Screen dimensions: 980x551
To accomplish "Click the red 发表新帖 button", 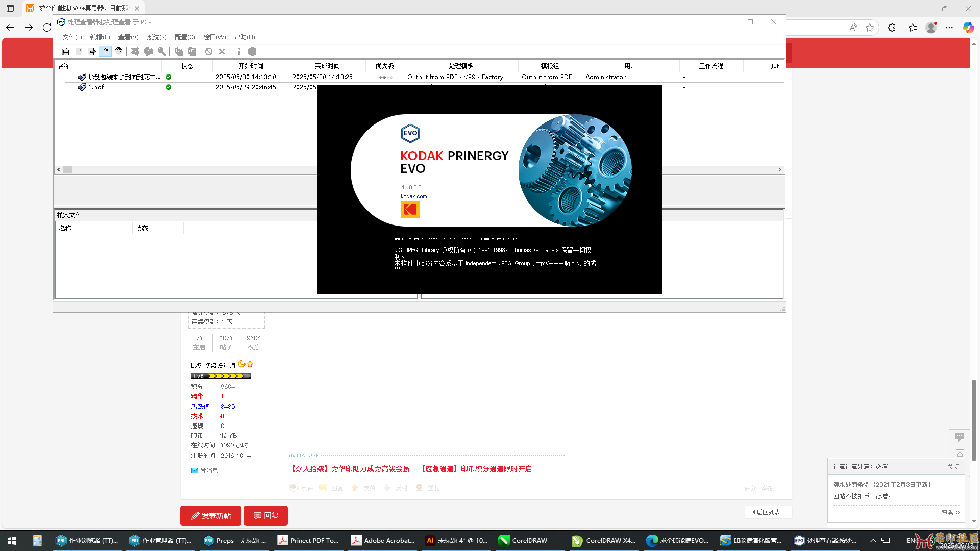I will [x=211, y=516].
